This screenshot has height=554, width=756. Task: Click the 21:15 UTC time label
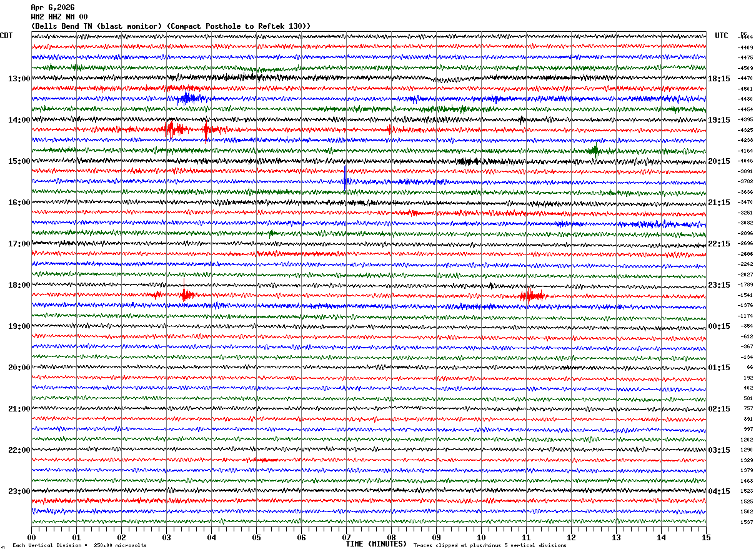click(719, 203)
